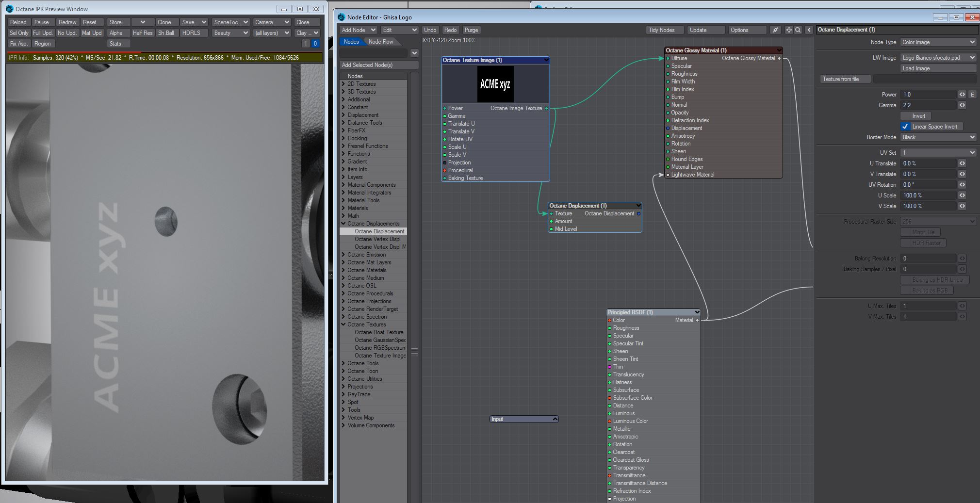Collapse the Octane Glossy Material node arrow

click(779, 50)
